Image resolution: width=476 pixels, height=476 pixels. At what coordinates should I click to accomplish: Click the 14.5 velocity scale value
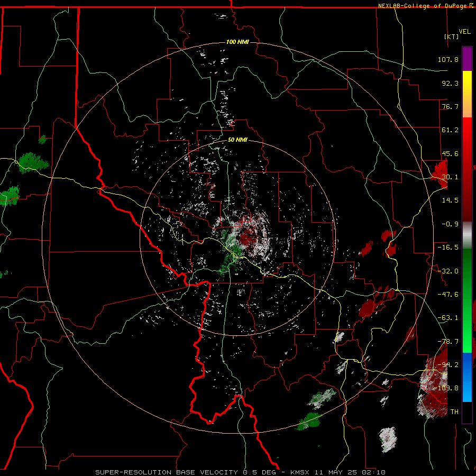pos(450,200)
